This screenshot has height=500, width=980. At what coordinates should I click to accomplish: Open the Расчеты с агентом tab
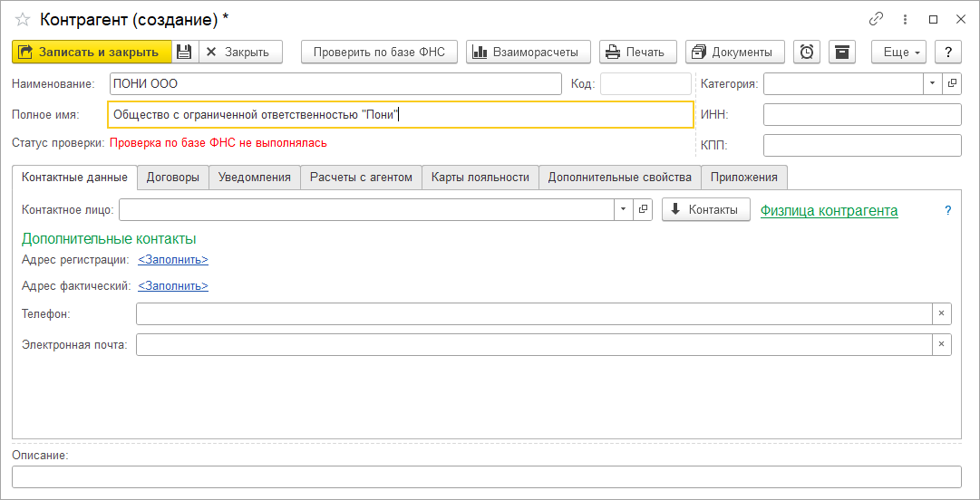click(x=361, y=178)
